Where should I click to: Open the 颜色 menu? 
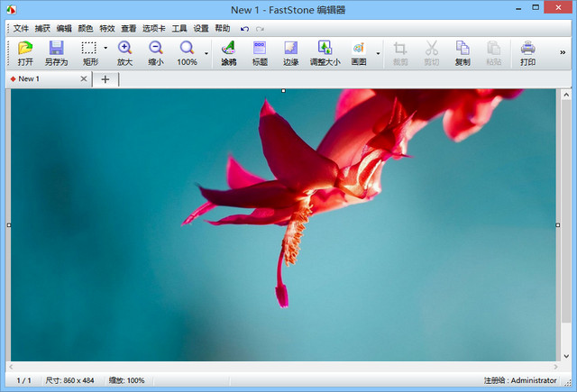click(86, 28)
